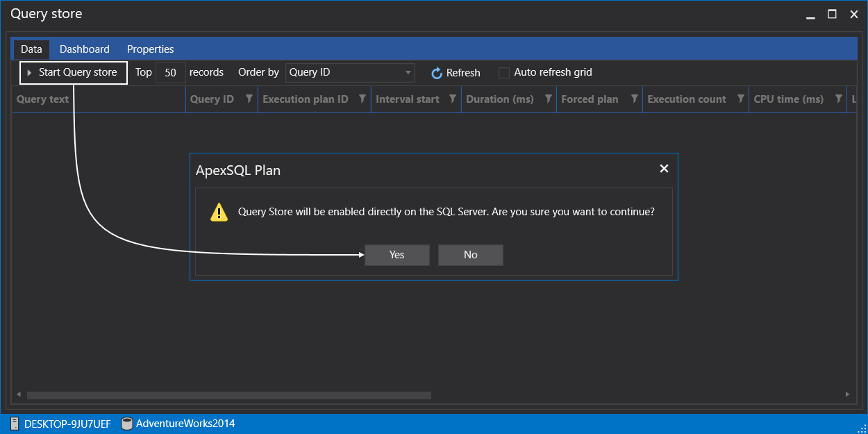Click the scrollbar right arrow
The height and width of the screenshot is (434, 868).
[x=848, y=395]
